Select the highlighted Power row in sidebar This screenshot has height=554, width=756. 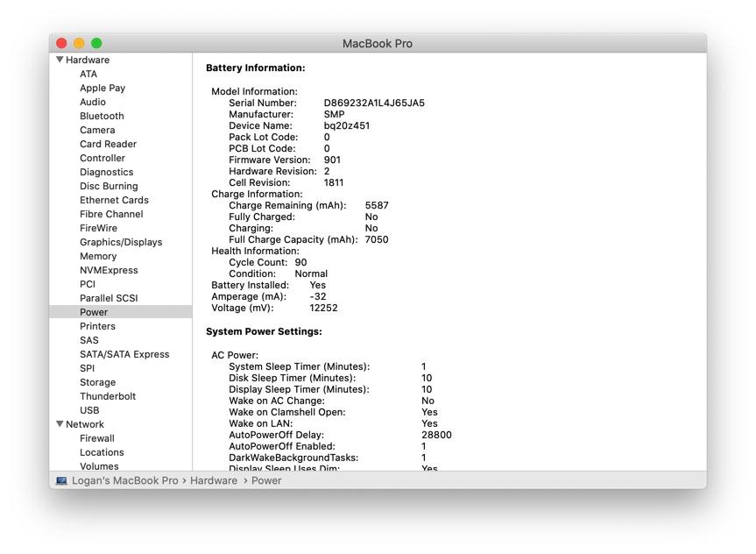click(121, 312)
